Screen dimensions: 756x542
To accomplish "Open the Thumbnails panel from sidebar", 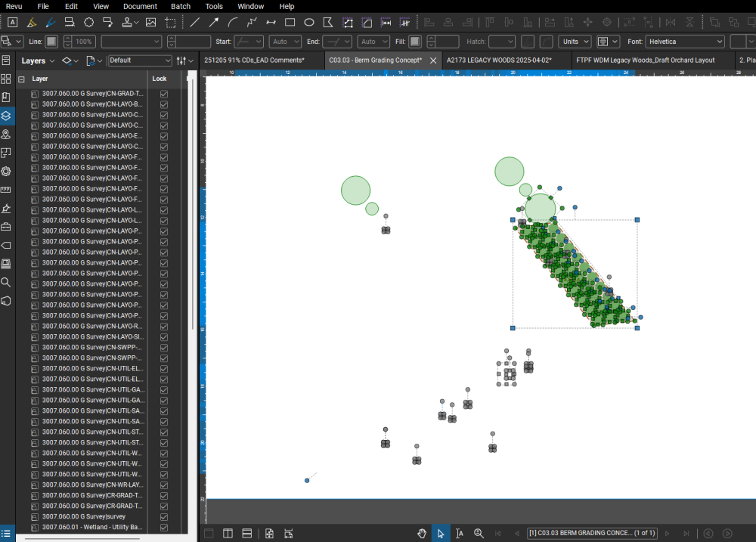I will coord(6,79).
